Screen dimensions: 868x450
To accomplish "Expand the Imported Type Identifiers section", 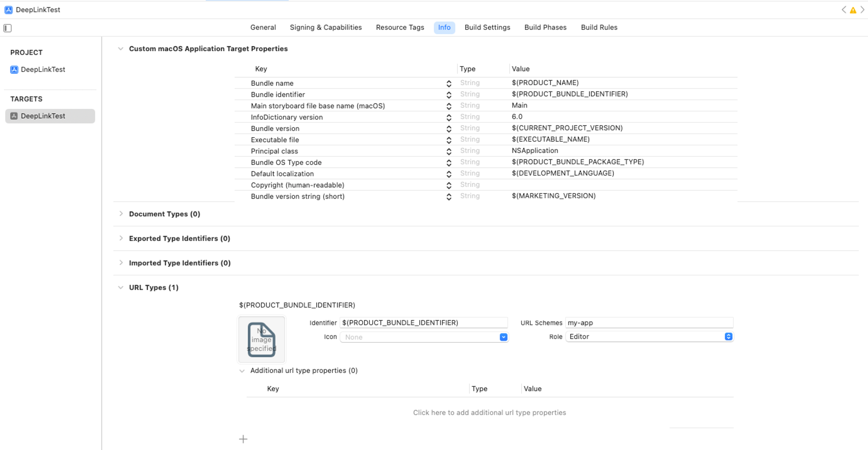I will [121, 263].
